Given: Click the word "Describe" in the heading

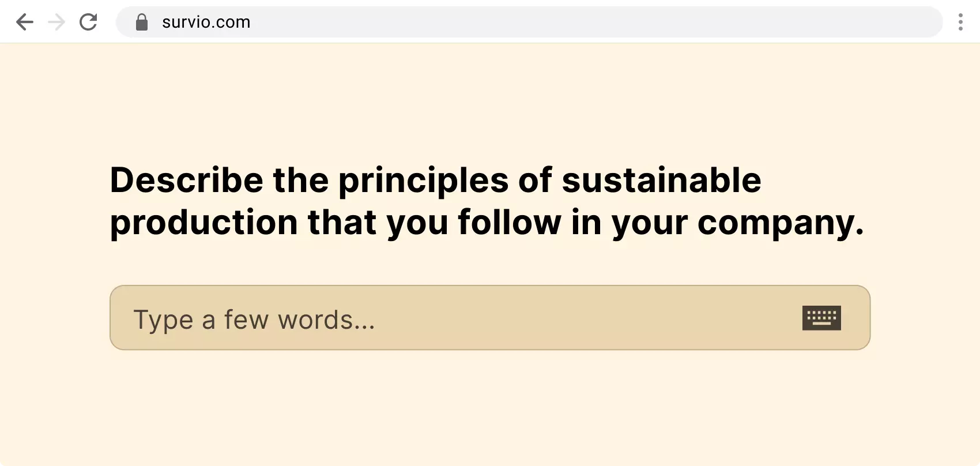Looking at the screenshot, I should (x=187, y=180).
